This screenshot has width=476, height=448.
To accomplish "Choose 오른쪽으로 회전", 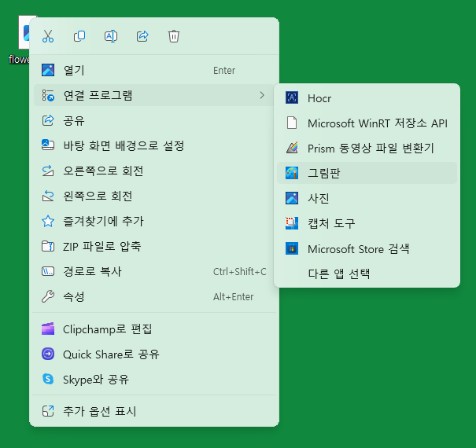I will click(154, 171).
